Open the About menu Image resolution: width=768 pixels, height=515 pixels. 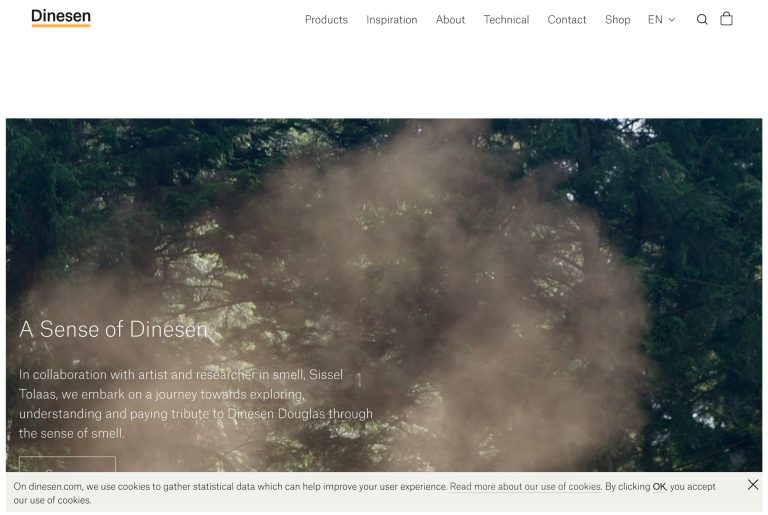coord(450,20)
